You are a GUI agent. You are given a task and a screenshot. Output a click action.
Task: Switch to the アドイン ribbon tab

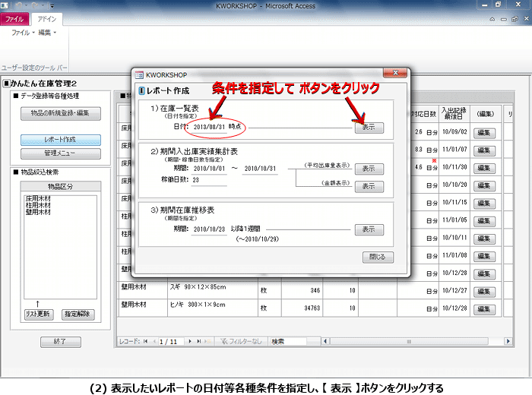[47, 19]
